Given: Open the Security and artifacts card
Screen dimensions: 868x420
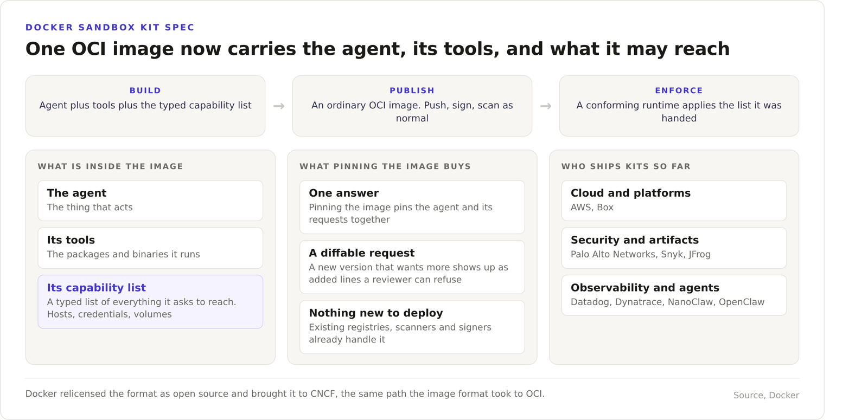Looking at the screenshot, I should click(x=674, y=248).
